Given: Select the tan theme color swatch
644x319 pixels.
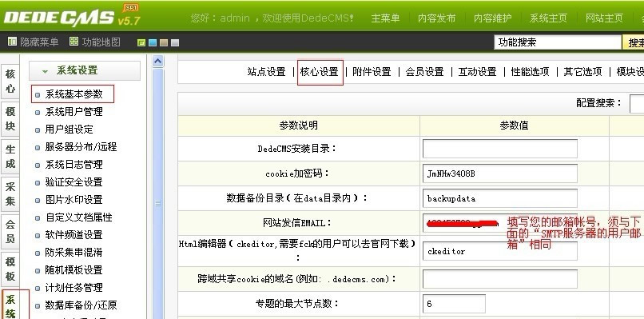Looking at the screenshot, I should 164,42.
